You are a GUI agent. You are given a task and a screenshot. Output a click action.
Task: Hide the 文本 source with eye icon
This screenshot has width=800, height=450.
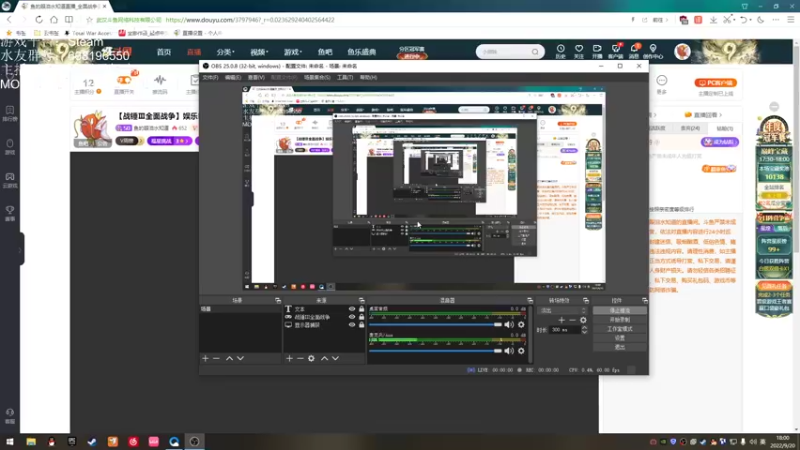coord(352,309)
